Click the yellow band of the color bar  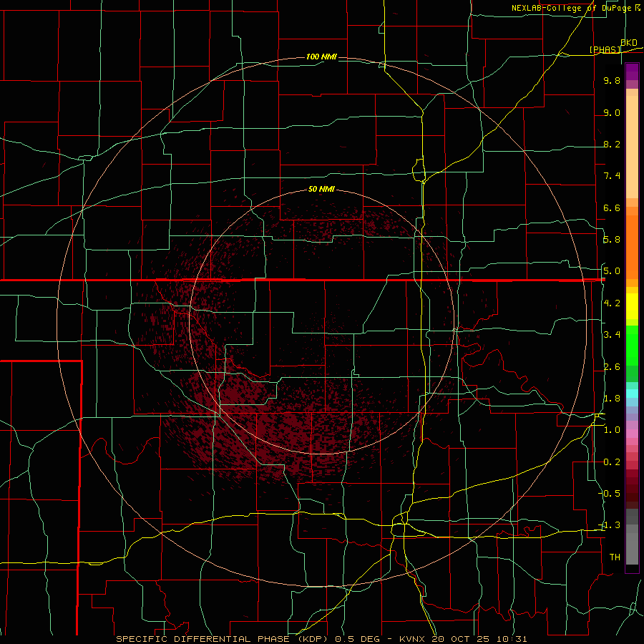click(x=632, y=306)
